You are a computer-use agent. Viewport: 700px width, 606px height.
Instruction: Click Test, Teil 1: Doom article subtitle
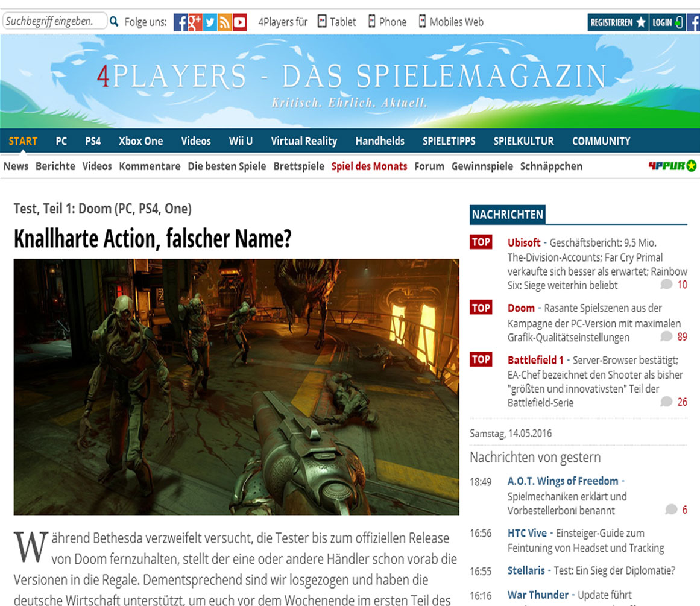(102, 209)
